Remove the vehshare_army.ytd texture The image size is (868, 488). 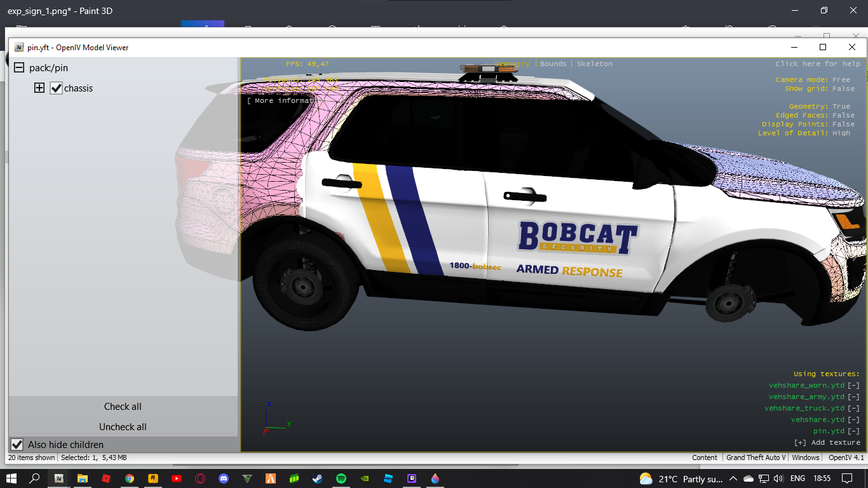pos(853,397)
